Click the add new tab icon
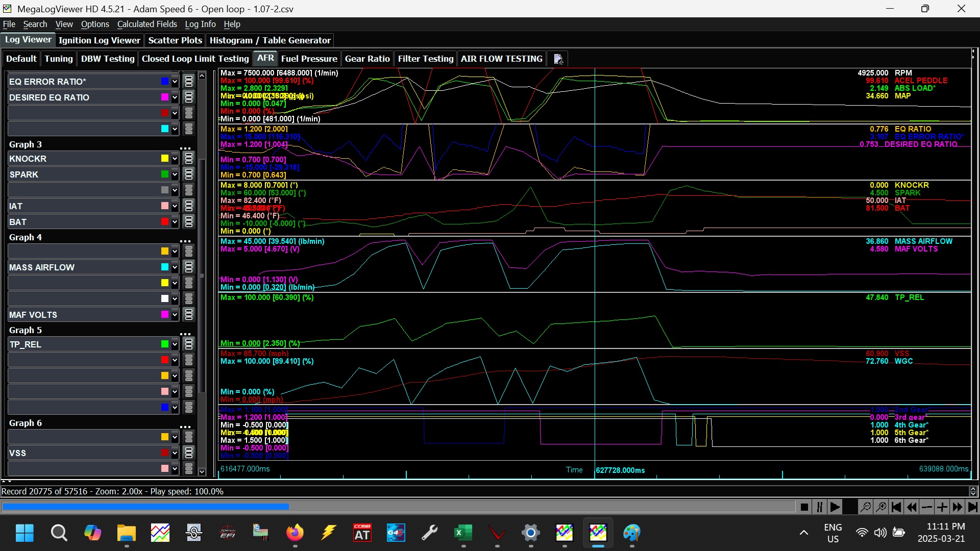 click(x=558, y=59)
